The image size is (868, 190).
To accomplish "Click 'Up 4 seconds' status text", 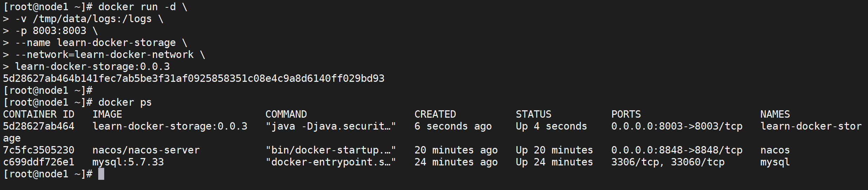I will (x=551, y=126).
